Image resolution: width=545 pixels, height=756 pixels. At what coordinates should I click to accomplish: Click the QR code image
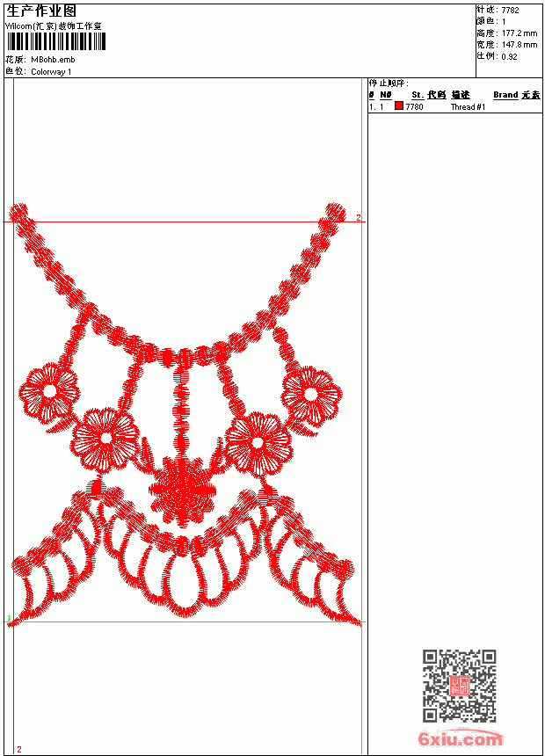pos(459,686)
